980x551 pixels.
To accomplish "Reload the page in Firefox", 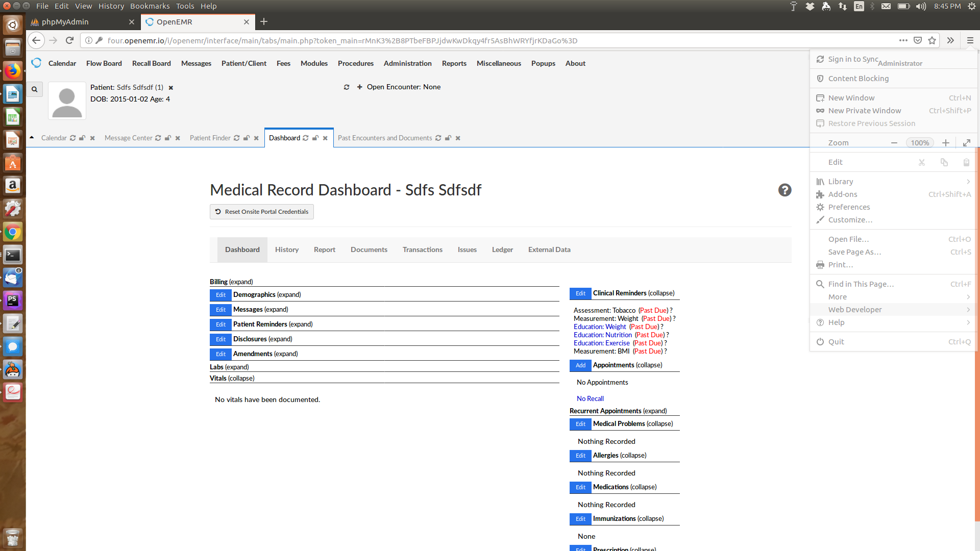I will pos(70,40).
